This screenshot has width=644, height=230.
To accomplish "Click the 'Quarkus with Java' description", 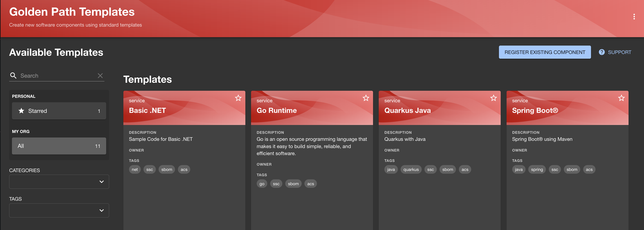I will pos(405,139).
